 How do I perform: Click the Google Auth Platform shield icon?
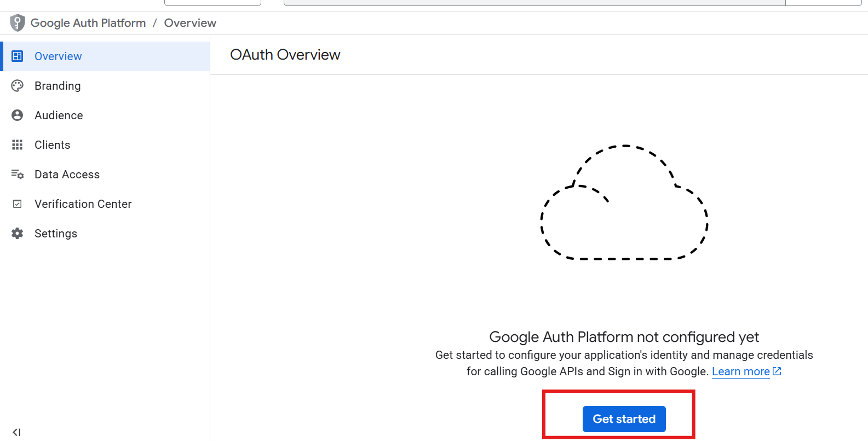tap(18, 23)
